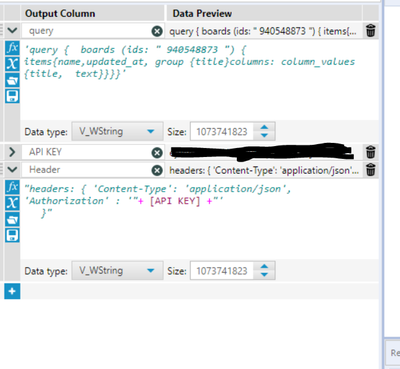This screenshot has height=369, width=400.
Task: Click the Header column Size field
Action: 222,270
